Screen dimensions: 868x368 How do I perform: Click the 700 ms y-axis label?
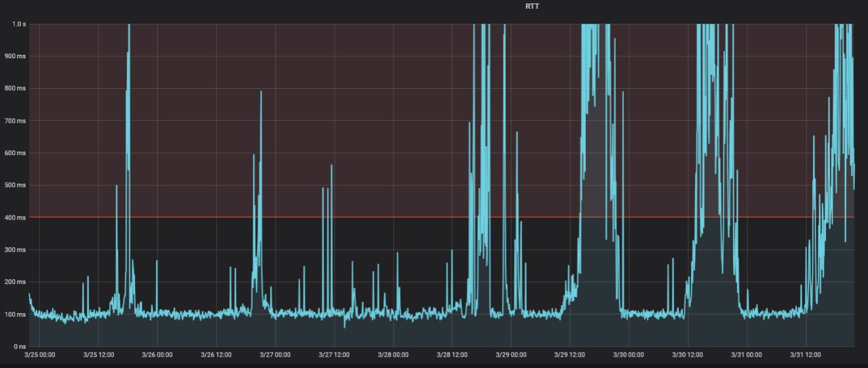15,121
